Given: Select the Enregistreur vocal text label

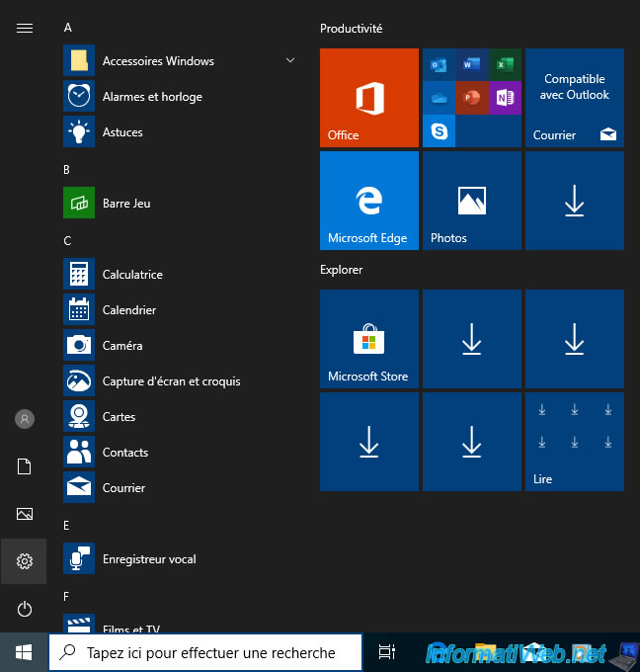Looking at the screenshot, I should point(149,559).
